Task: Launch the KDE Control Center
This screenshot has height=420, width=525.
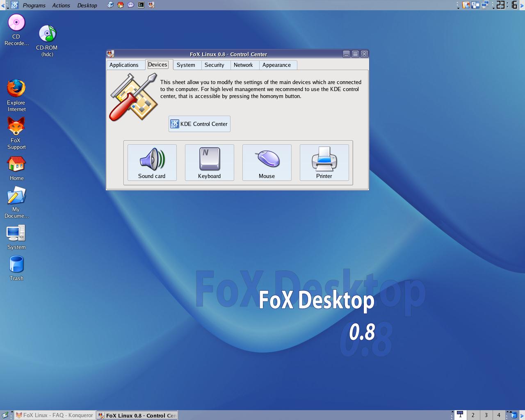Action: point(199,124)
